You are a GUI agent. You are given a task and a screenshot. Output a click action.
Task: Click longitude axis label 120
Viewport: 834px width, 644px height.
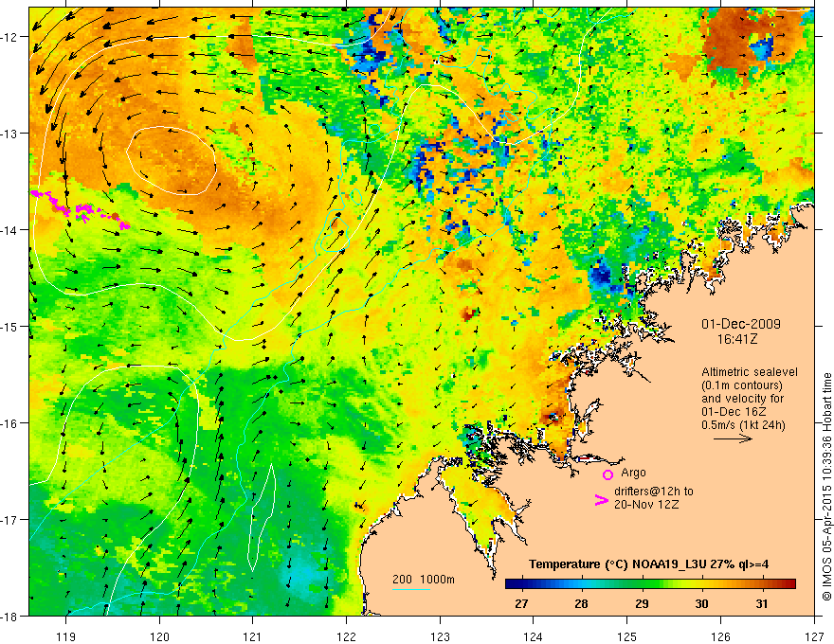point(159,636)
